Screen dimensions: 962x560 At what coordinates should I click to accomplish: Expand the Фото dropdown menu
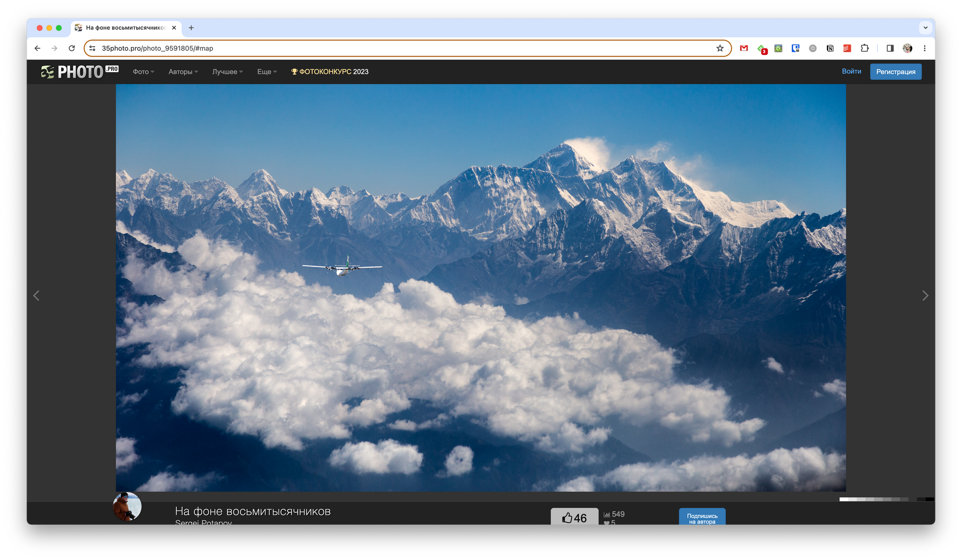(x=143, y=72)
